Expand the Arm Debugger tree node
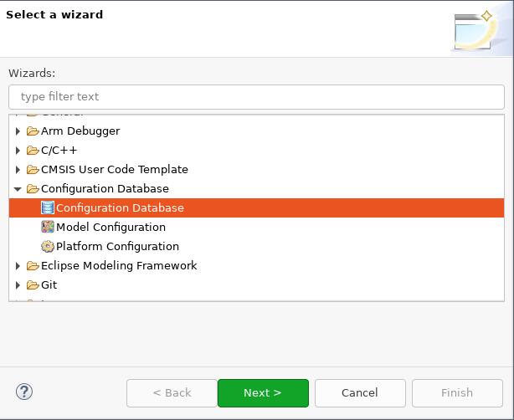 [18, 131]
